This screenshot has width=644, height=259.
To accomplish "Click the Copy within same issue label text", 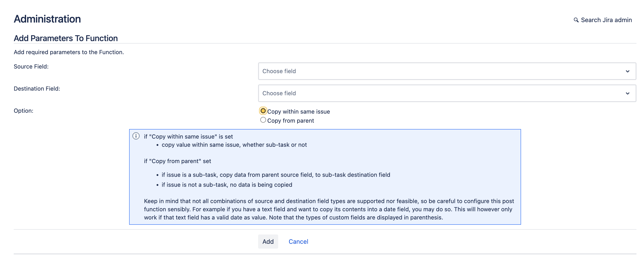I will [x=299, y=112].
